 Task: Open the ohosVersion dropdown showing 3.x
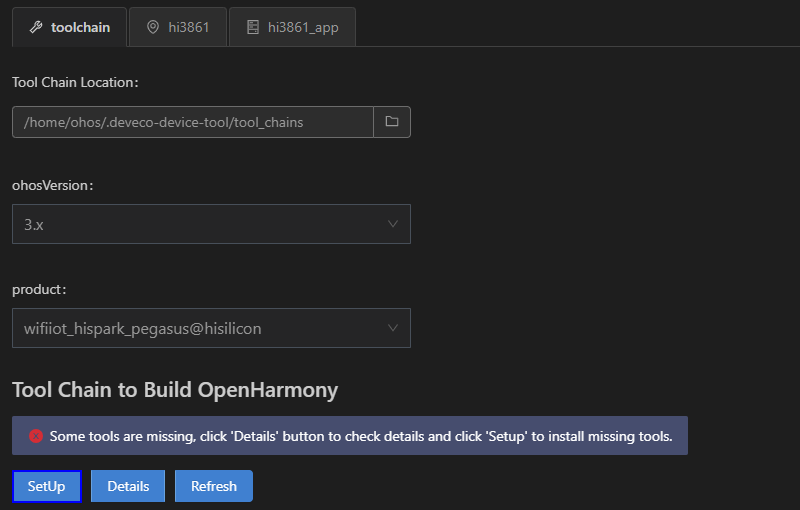point(211,224)
